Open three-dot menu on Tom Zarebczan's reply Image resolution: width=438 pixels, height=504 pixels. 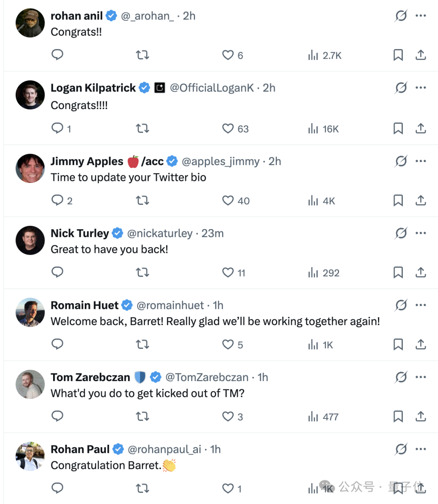pyautogui.click(x=421, y=377)
